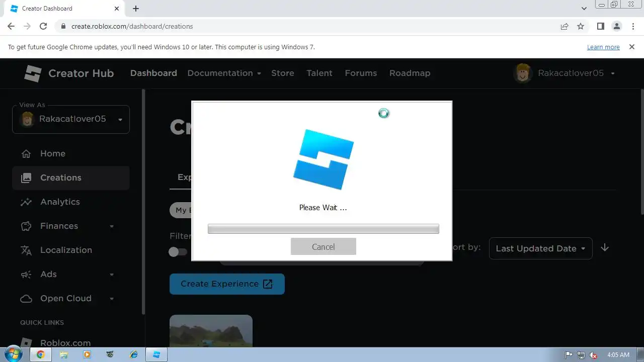Select the Creator Dashboard browser tab
This screenshot has height=362, width=644.
63,9
